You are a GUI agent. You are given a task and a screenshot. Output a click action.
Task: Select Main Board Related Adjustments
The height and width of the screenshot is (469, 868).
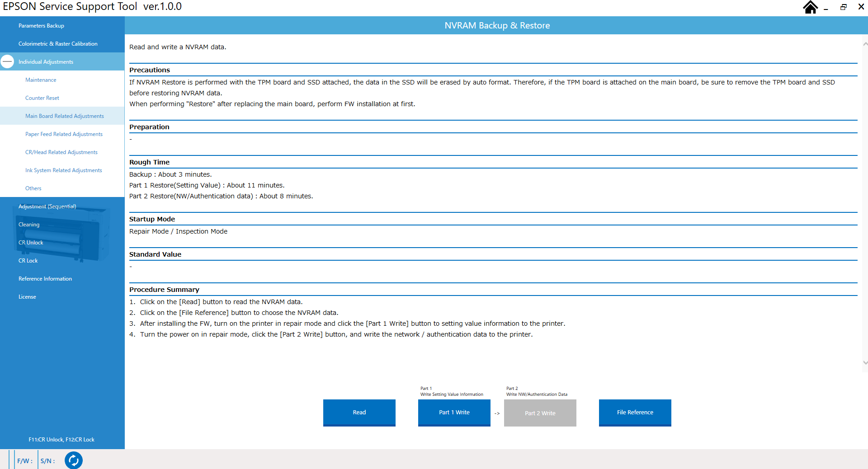62,116
